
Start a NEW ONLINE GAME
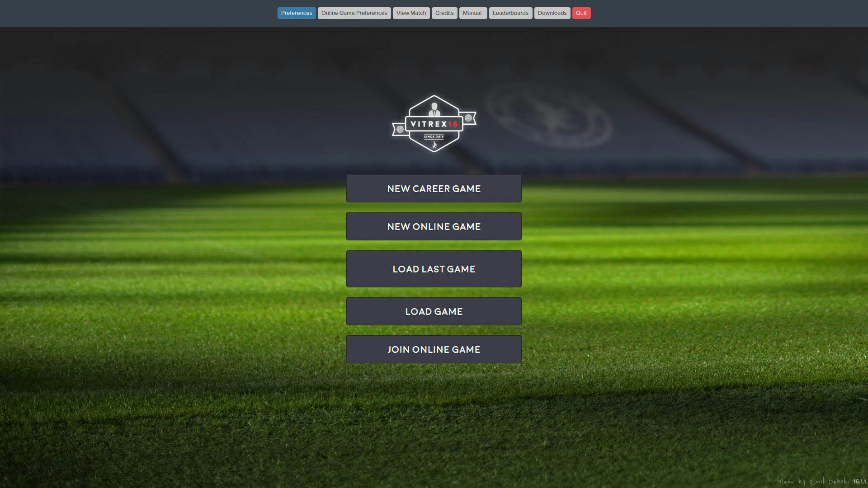[x=434, y=226]
